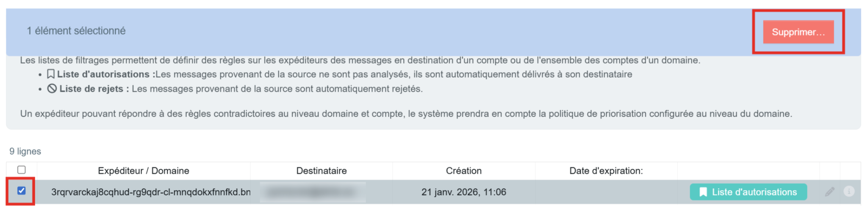
Task: Uncheck the selected row's checkbox
Action: [x=21, y=191]
